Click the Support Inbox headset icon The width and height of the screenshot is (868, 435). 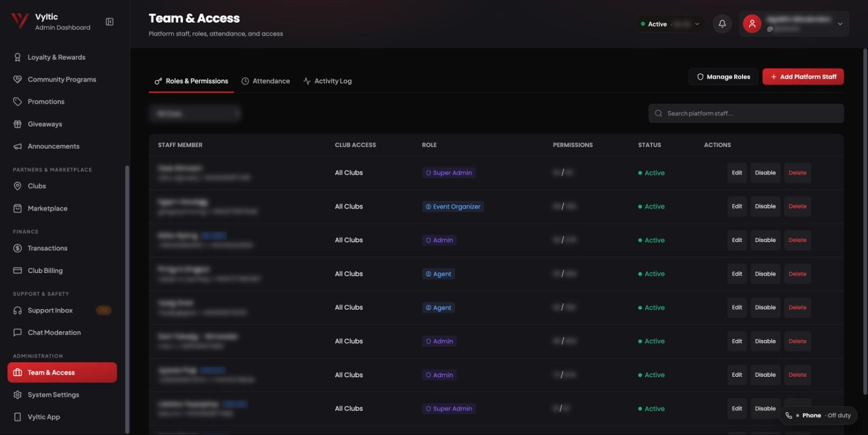17,310
